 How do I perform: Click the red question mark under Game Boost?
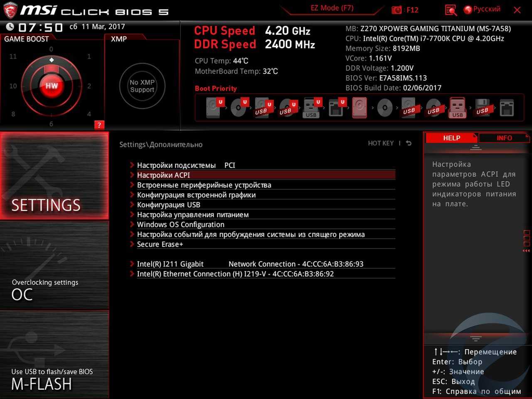coord(99,125)
